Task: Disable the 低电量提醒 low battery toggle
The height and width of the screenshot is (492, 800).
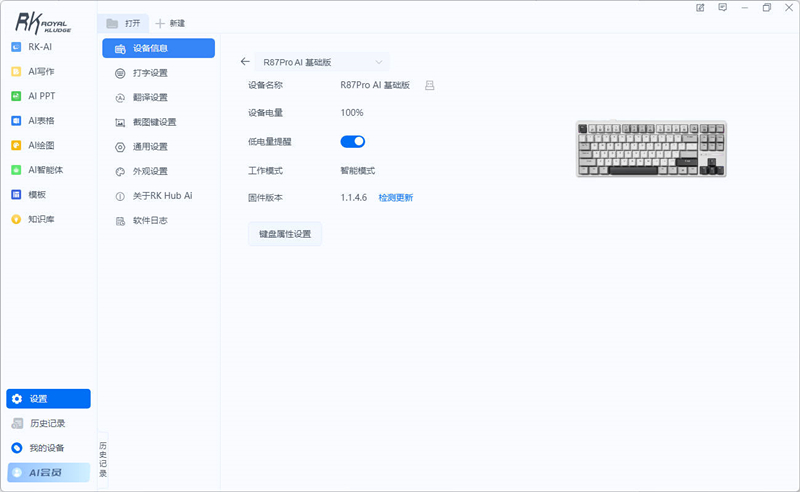Action: point(353,142)
